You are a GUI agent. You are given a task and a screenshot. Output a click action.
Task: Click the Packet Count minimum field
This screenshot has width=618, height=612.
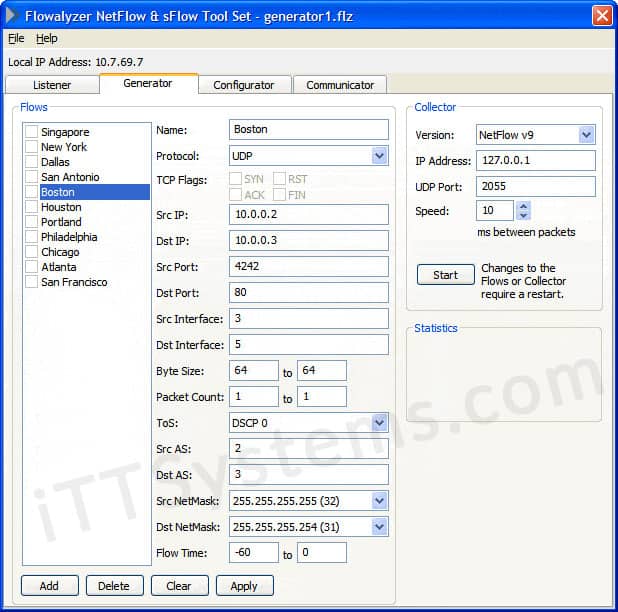point(254,396)
